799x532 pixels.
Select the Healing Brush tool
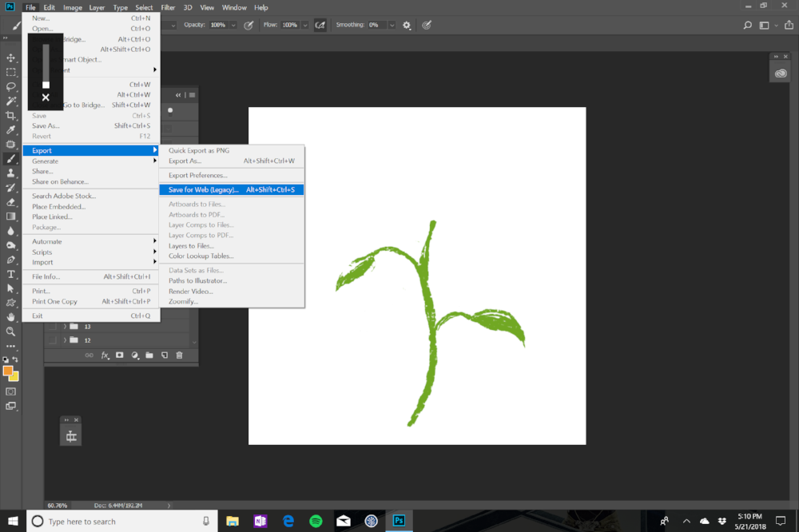pyautogui.click(x=10, y=145)
